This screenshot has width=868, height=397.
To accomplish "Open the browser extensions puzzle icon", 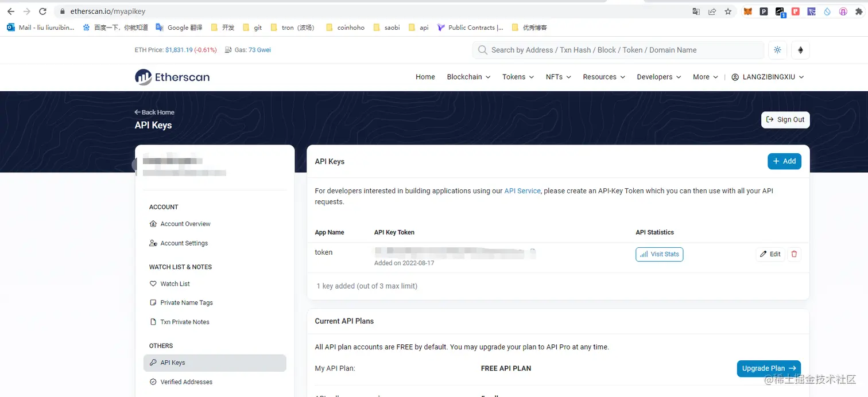I will coord(859,11).
